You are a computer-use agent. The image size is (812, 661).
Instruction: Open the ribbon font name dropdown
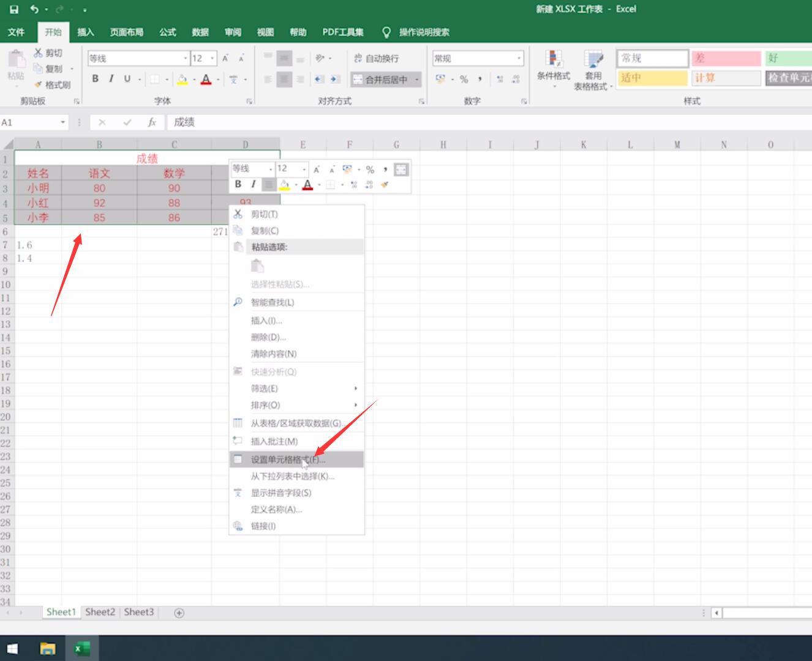(x=186, y=58)
